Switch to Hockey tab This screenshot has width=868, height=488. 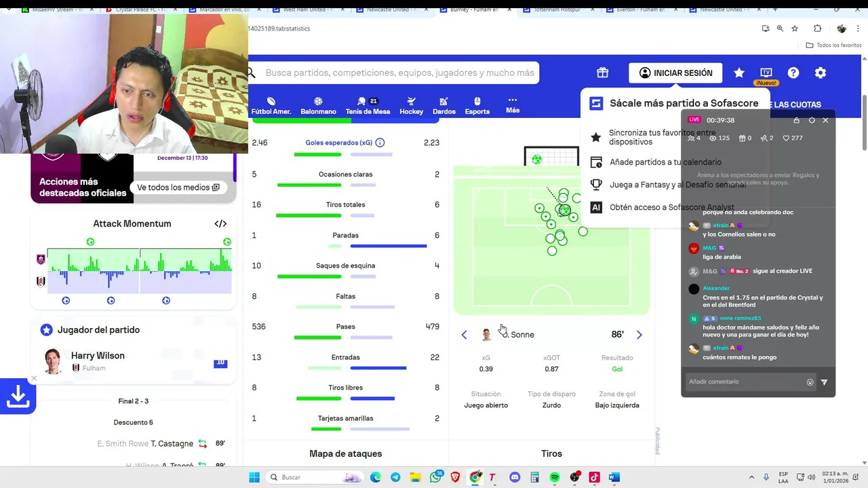point(411,106)
